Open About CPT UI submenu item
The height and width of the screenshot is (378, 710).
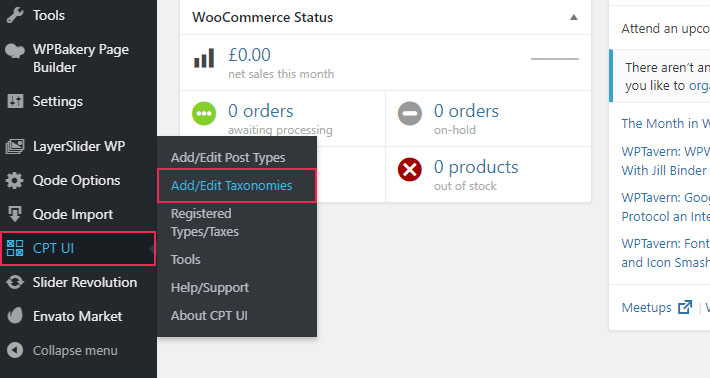point(209,316)
